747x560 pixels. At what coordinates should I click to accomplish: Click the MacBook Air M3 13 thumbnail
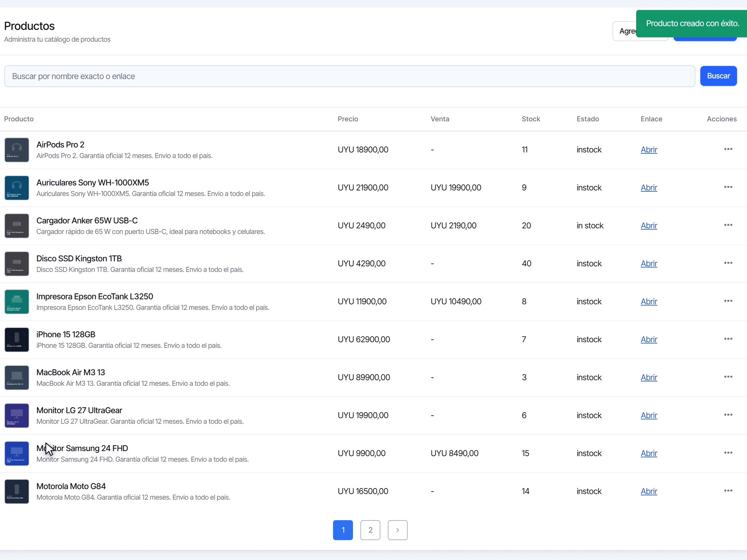[x=17, y=378]
